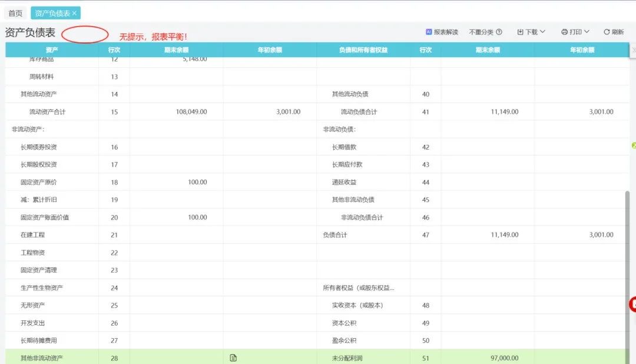Expand the 下载 download options dropdown
This screenshot has width=636, height=364.
coord(544,31)
